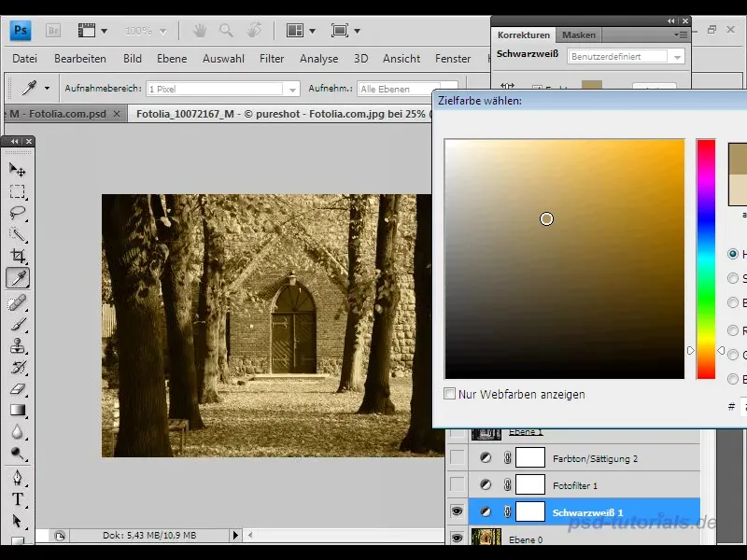The image size is (747, 560).
Task: Select the R radio button in color picker
Action: [x=733, y=330]
